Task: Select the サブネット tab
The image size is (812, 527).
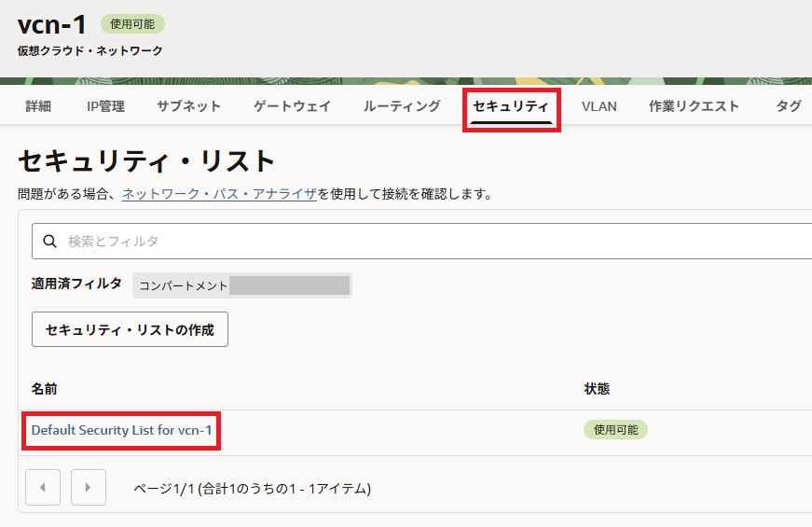Action: [x=188, y=106]
